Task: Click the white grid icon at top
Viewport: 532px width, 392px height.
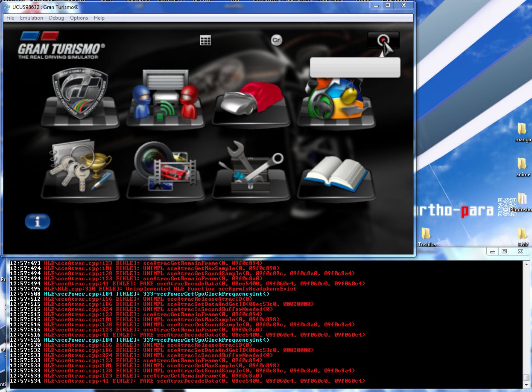Action: click(205, 41)
